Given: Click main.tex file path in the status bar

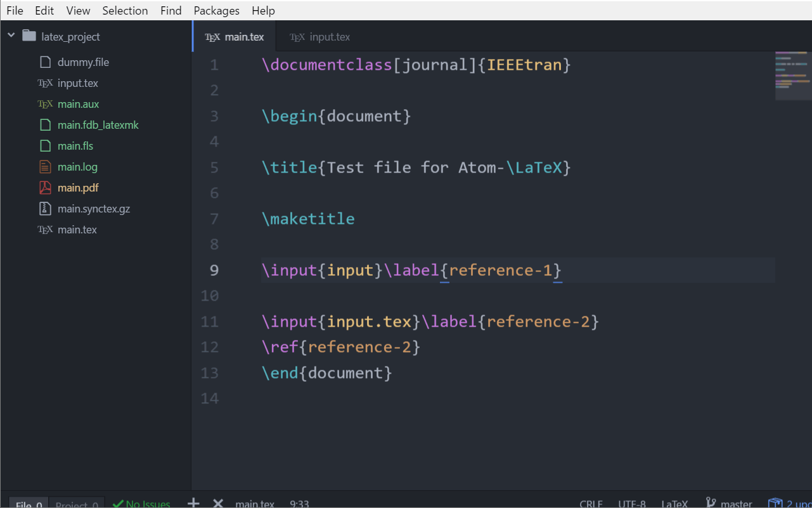Looking at the screenshot, I should coord(255,504).
